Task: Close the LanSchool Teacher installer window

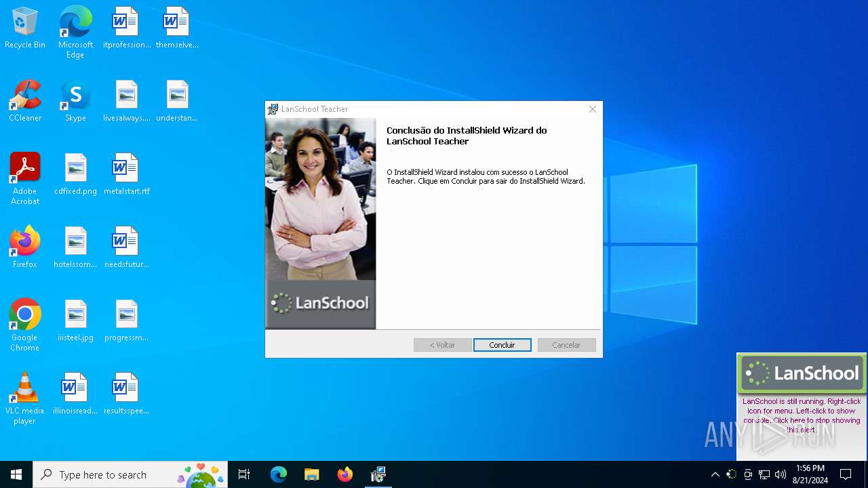Action: click(x=593, y=109)
